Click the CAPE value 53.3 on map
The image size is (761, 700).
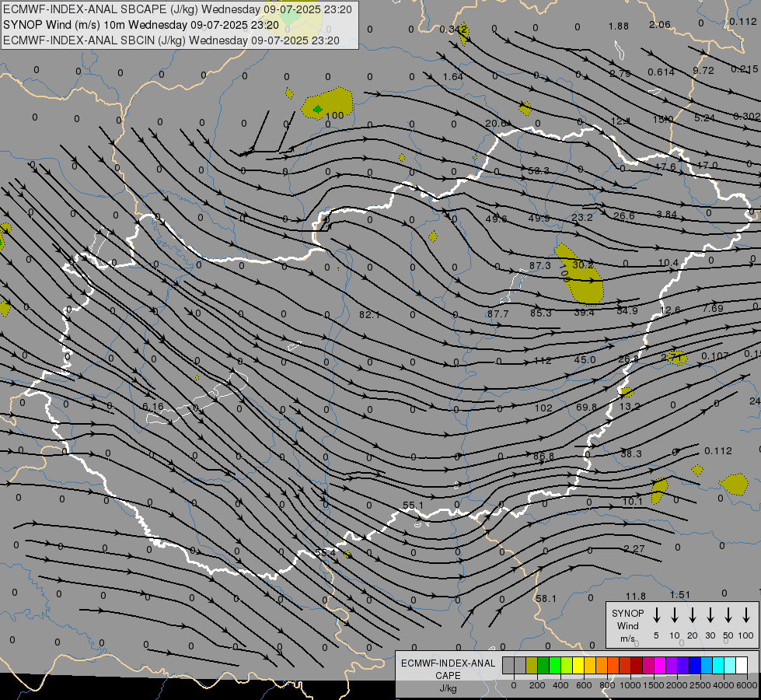tap(538, 170)
